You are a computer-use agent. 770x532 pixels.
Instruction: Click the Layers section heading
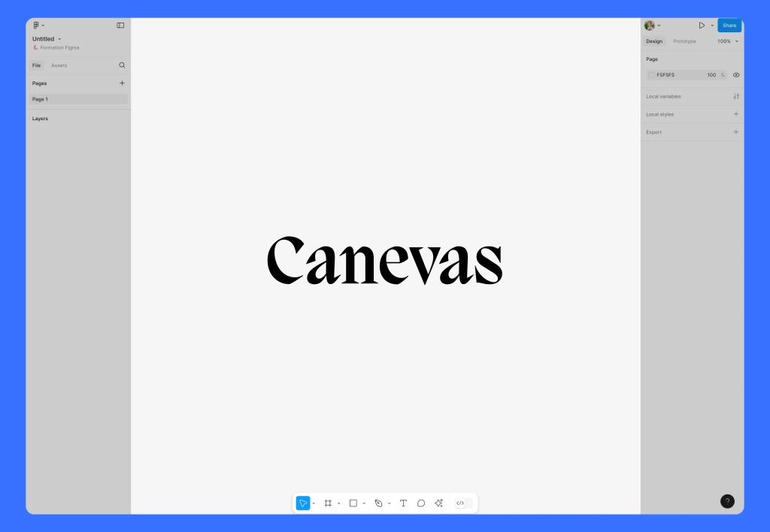pos(40,118)
